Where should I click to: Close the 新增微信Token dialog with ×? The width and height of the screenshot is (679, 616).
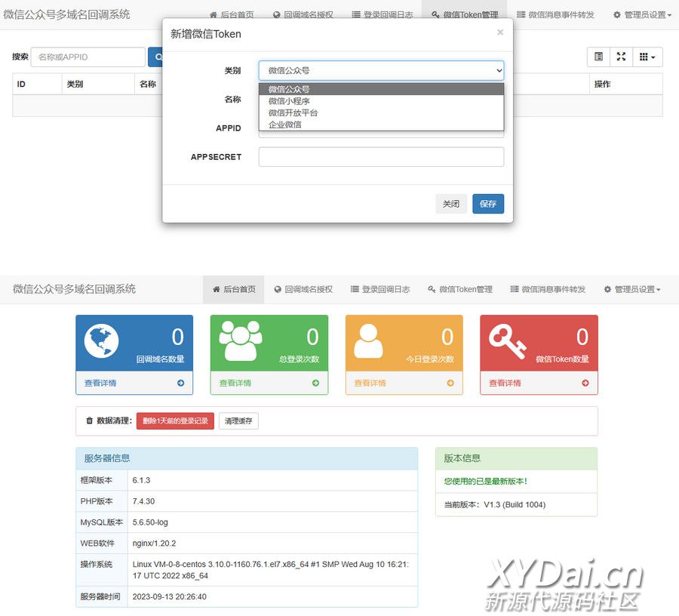[x=499, y=32]
